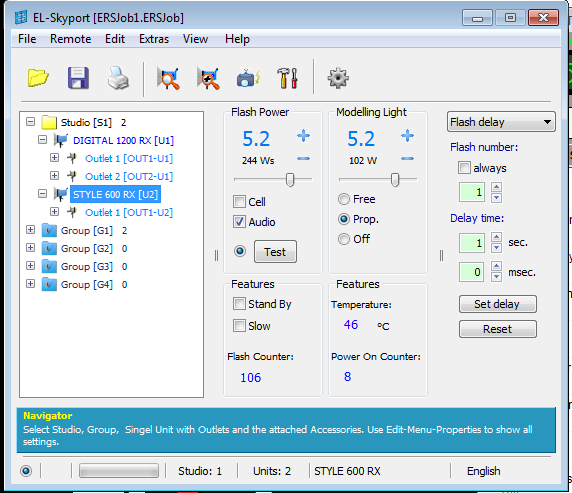Expand Outlet 2 [OUT2-U1] node
The image size is (572, 493).
(x=54, y=176)
